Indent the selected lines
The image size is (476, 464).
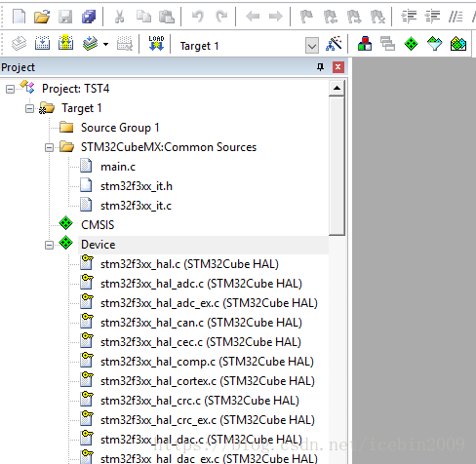click(x=409, y=17)
